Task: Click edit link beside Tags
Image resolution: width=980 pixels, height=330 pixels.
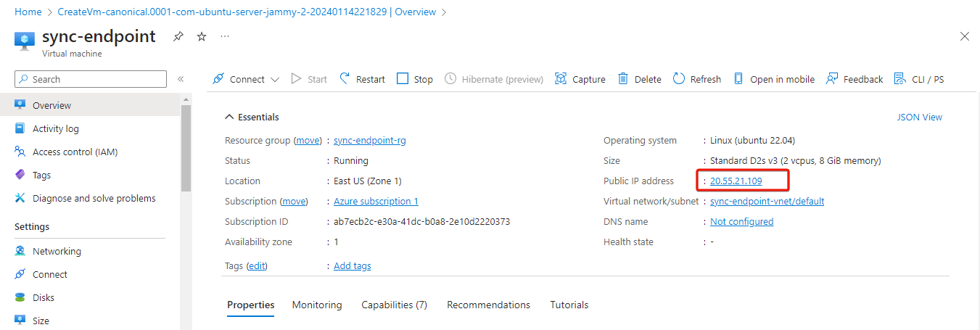Action: click(257, 266)
